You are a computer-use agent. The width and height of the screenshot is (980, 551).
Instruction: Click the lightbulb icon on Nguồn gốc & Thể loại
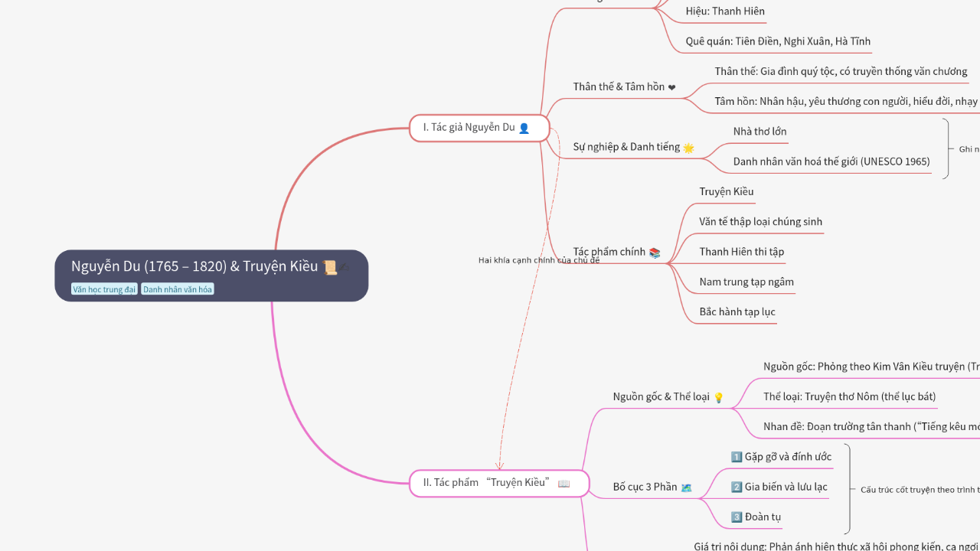pos(718,397)
